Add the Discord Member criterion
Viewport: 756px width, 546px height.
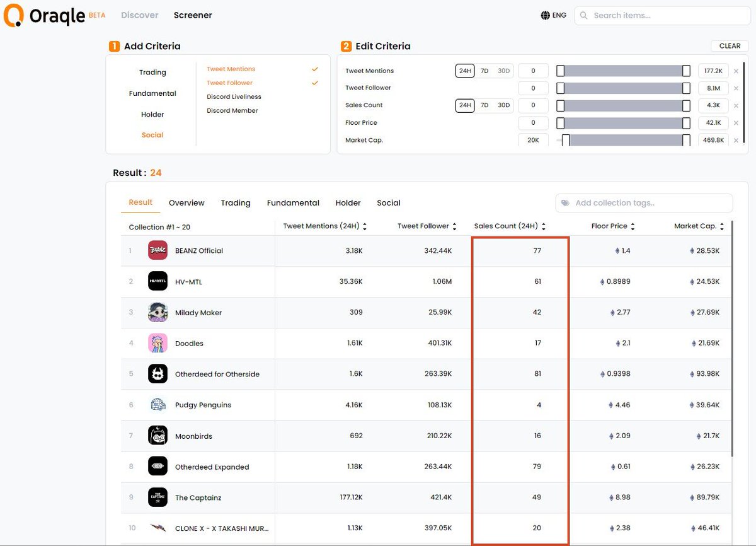point(232,110)
